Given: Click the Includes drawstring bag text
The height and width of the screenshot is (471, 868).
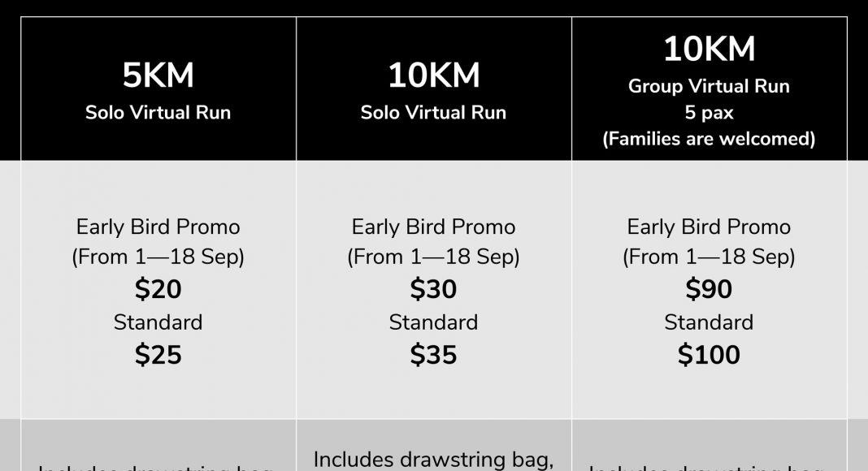Looking at the screenshot, I should (433, 460).
